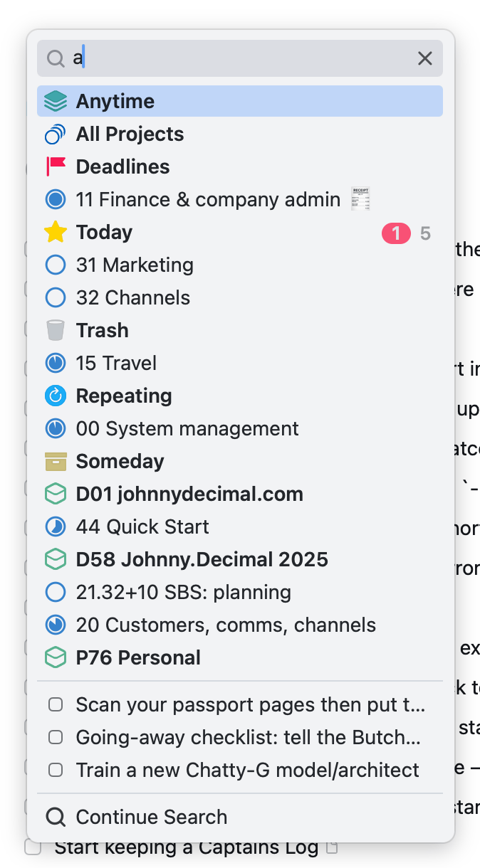
Task: Click the yellow Today star icon
Action: click(55, 232)
